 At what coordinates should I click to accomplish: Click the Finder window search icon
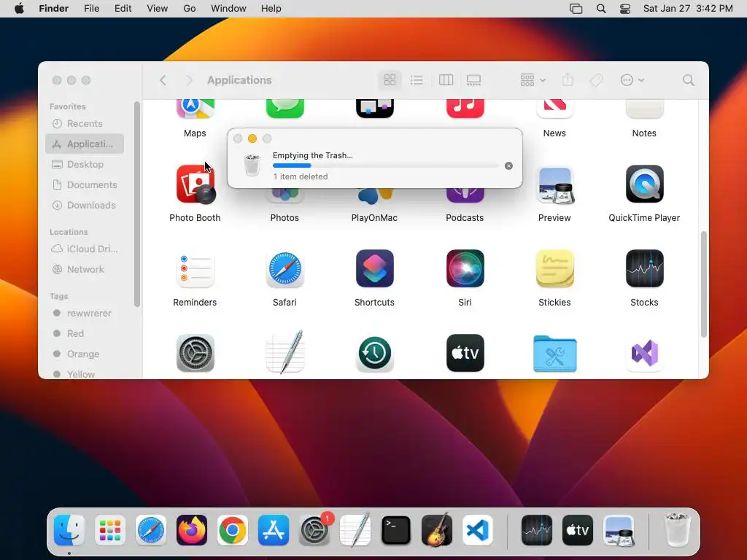689,80
